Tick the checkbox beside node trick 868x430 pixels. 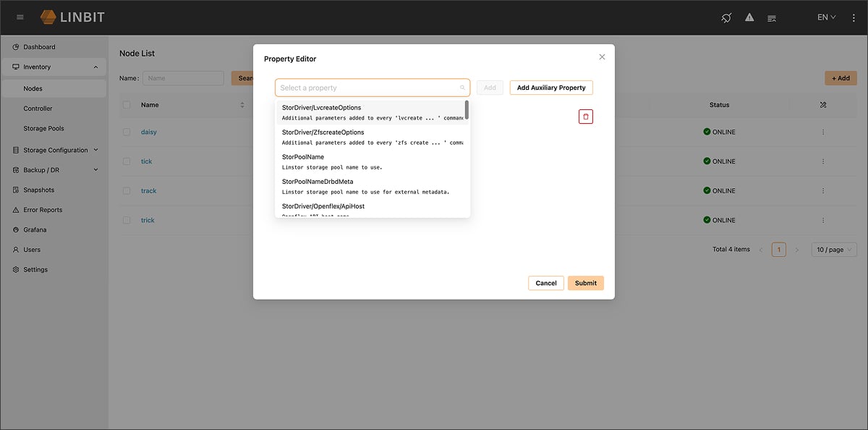126,220
